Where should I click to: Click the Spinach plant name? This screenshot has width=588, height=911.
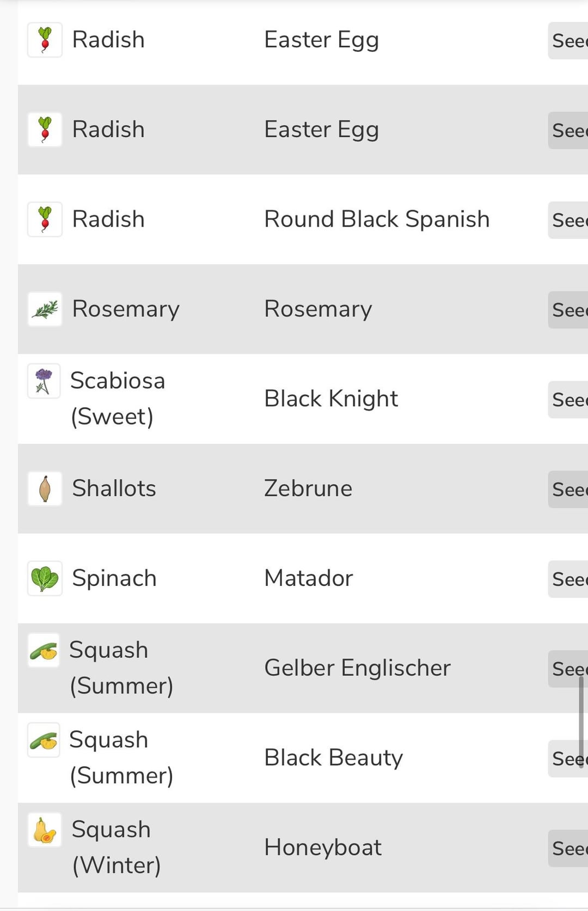[x=114, y=578]
